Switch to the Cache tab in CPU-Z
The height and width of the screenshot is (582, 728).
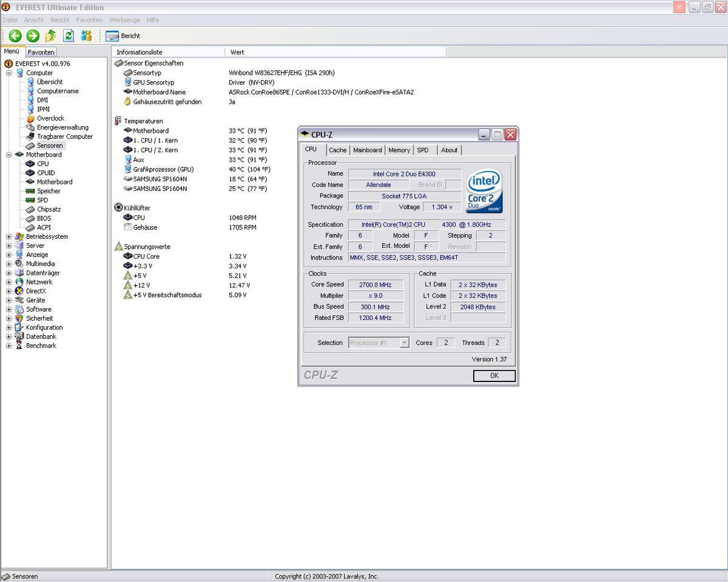pos(338,150)
